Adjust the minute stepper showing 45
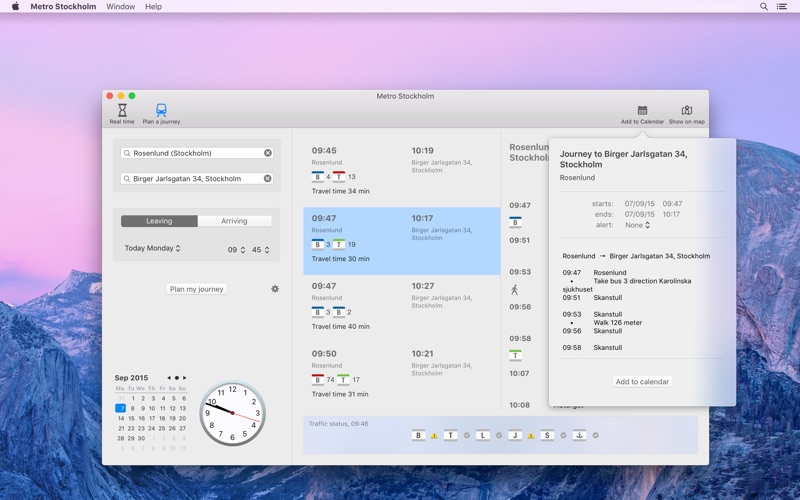800x500 pixels. pyautogui.click(x=267, y=250)
